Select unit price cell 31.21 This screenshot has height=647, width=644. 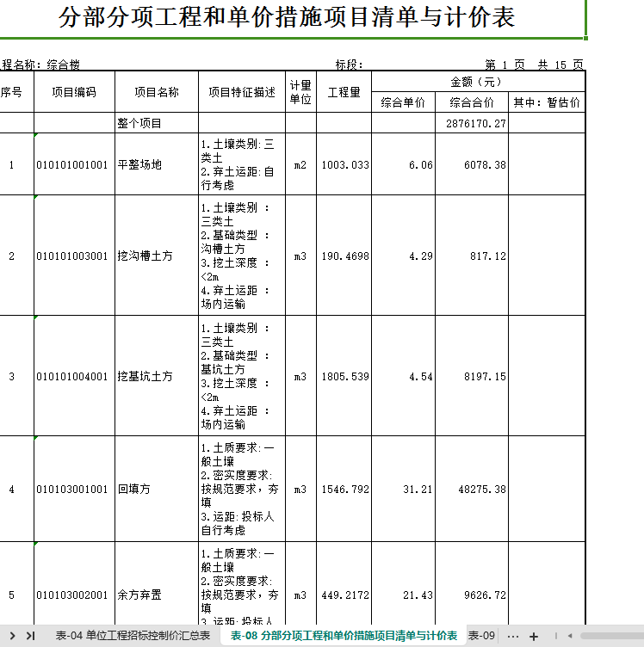[x=403, y=489]
